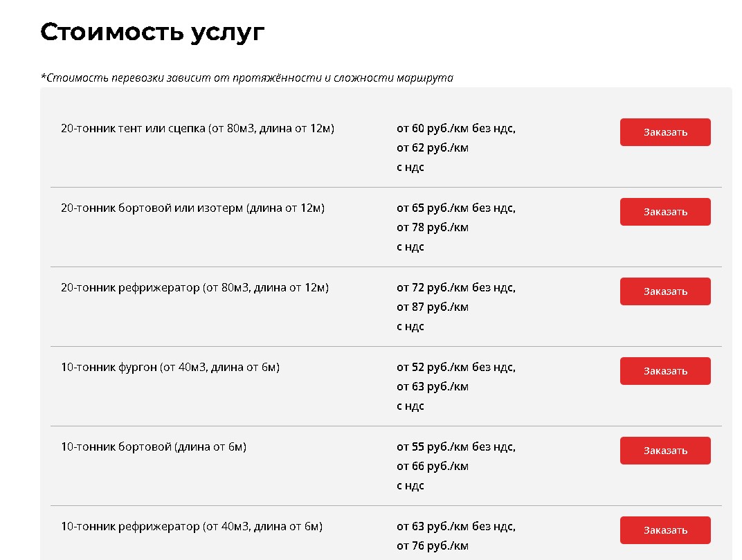Click Заказать for 20-тонник тент или сцепка
This screenshot has height=560, width=742.
(664, 132)
